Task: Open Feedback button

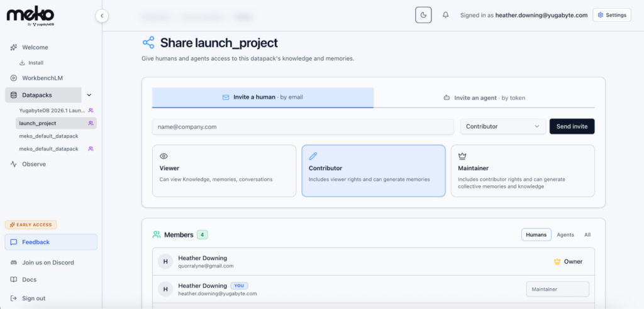Action: pyautogui.click(x=51, y=242)
